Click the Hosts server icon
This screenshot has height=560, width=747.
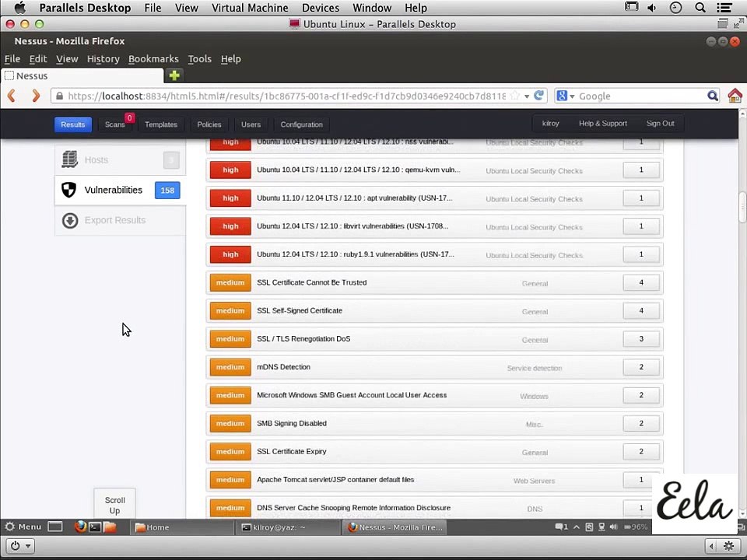[x=69, y=159]
